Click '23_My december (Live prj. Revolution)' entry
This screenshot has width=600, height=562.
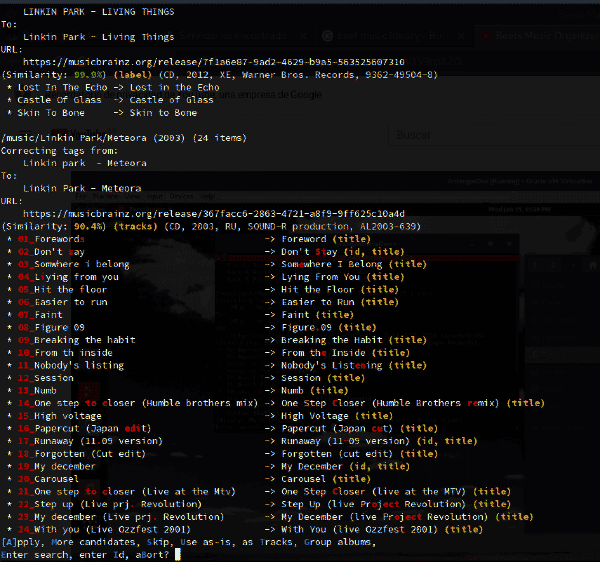click(121, 516)
